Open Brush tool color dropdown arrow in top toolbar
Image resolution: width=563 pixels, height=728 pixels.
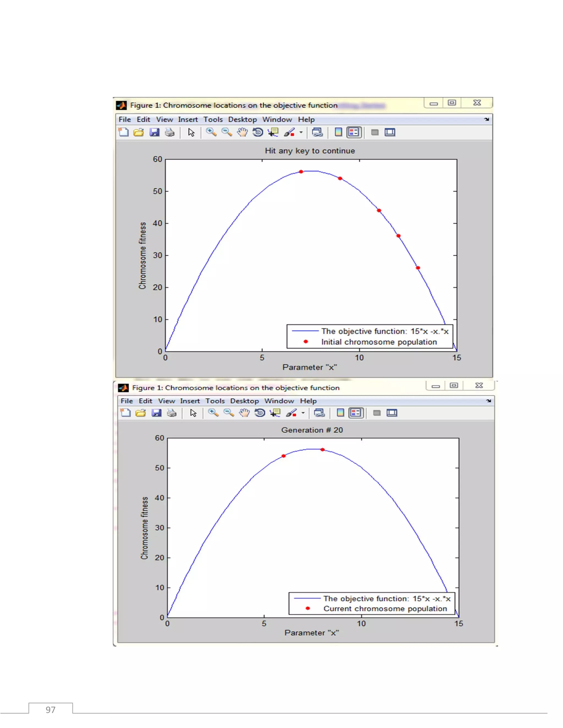[301, 132]
